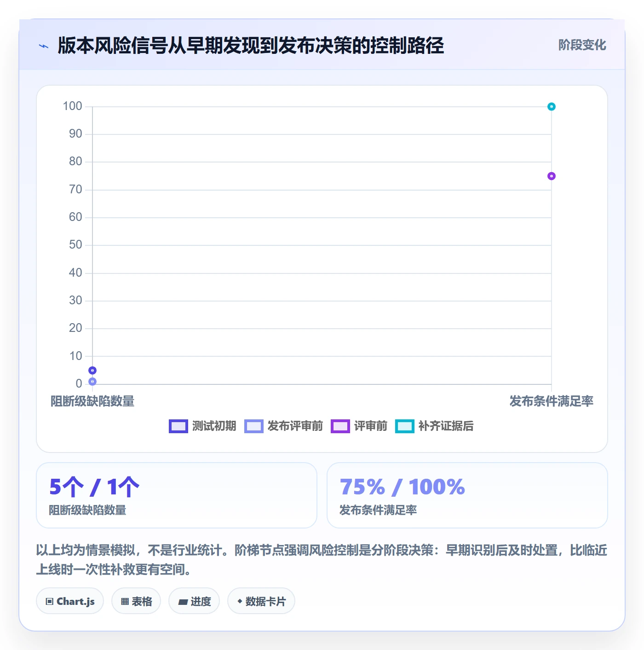Toggle the 补齐证据后 legend color box
The width and height of the screenshot is (644, 650).
tap(405, 426)
